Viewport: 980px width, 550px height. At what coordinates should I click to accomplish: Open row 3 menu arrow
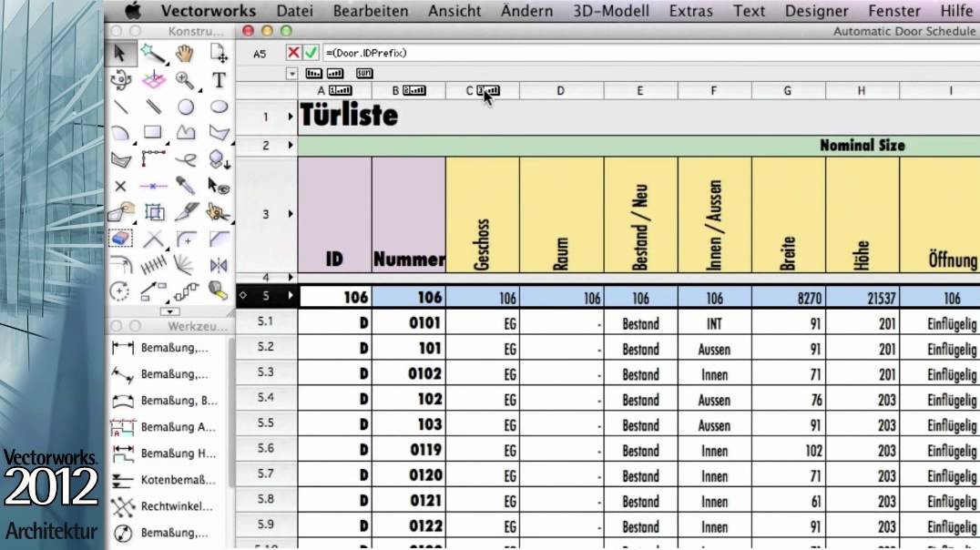point(291,214)
